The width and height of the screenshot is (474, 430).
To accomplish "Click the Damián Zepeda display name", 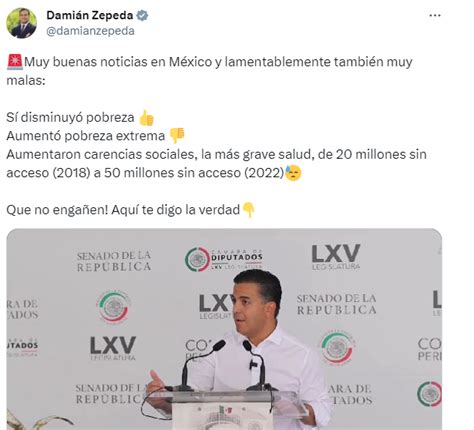I will pos(90,15).
